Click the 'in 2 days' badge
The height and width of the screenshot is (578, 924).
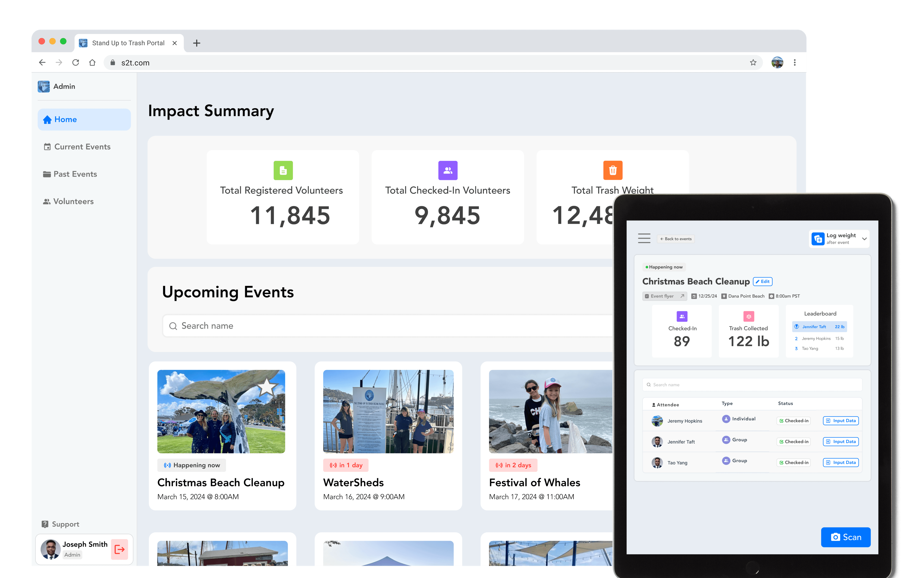pyautogui.click(x=513, y=465)
